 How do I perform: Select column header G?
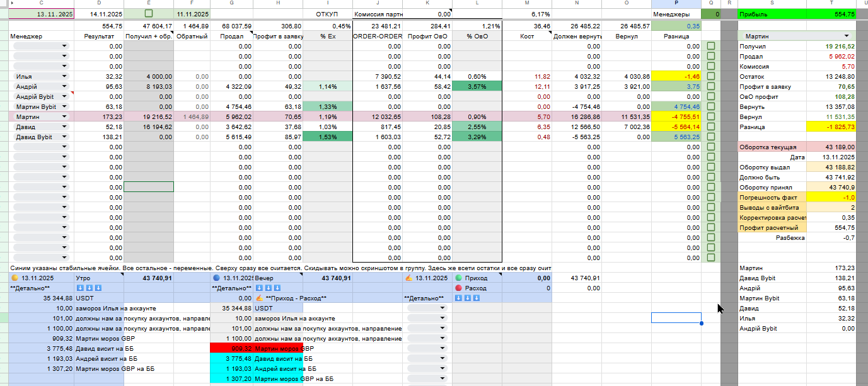pyautogui.click(x=231, y=3)
